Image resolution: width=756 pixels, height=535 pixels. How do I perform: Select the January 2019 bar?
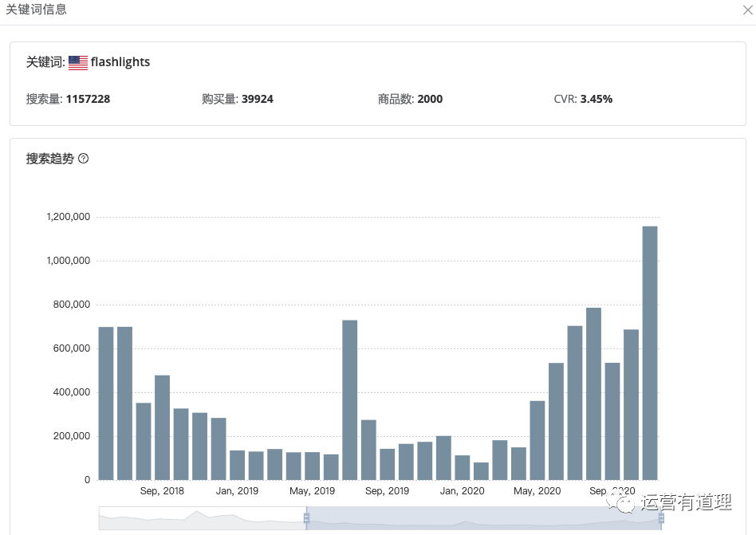pos(237,465)
